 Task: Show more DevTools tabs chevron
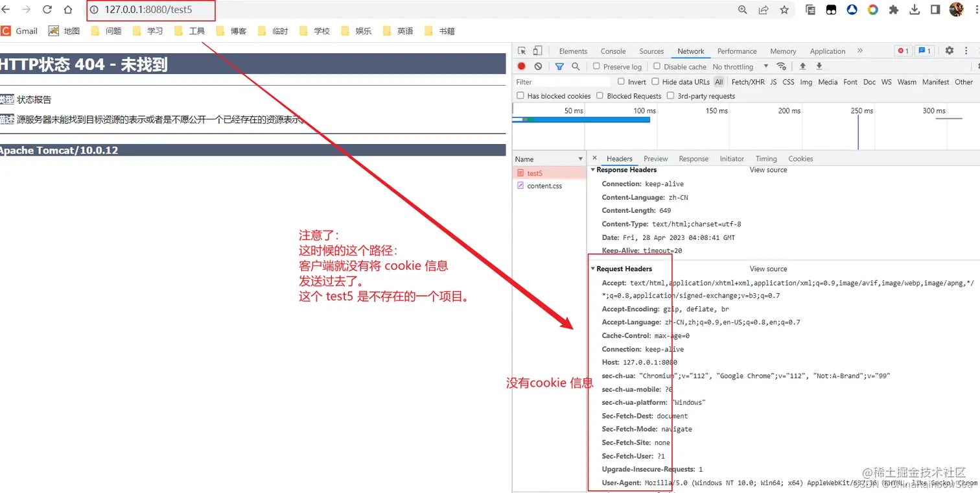[860, 51]
